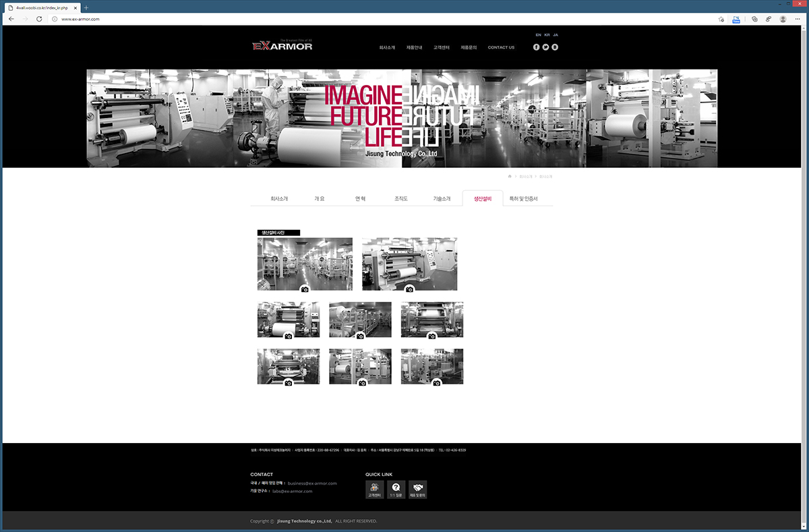Switch to the 연혁 tab
This screenshot has height=532, width=809.
(x=360, y=199)
